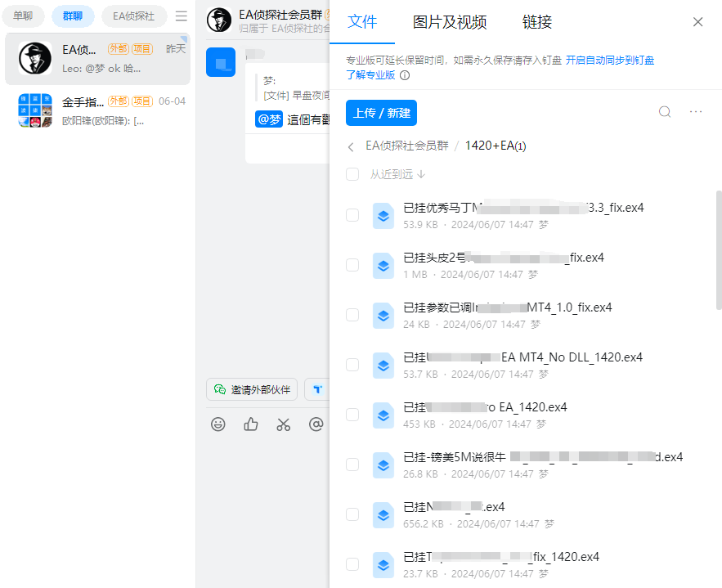Select the EA侦探社 filter tab
Image resolution: width=722 pixels, height=588 pixels.
point(133,16)
